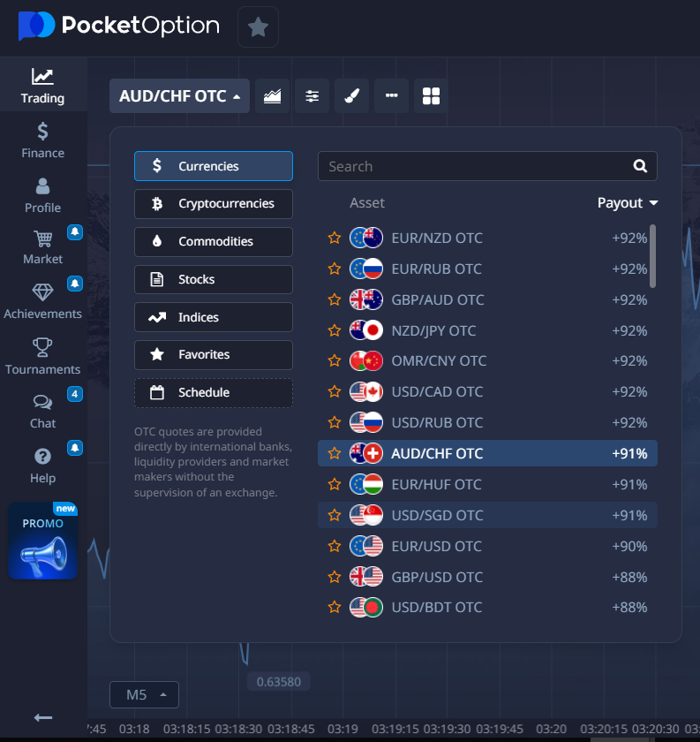Click the Asset column header
Viewport: 700px width, 742px height.
367,203
